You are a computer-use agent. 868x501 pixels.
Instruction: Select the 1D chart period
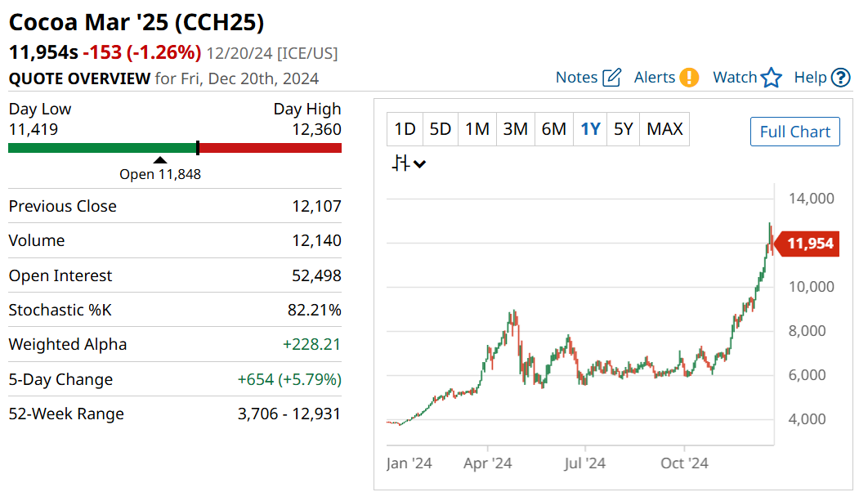[x=405, y=129]
